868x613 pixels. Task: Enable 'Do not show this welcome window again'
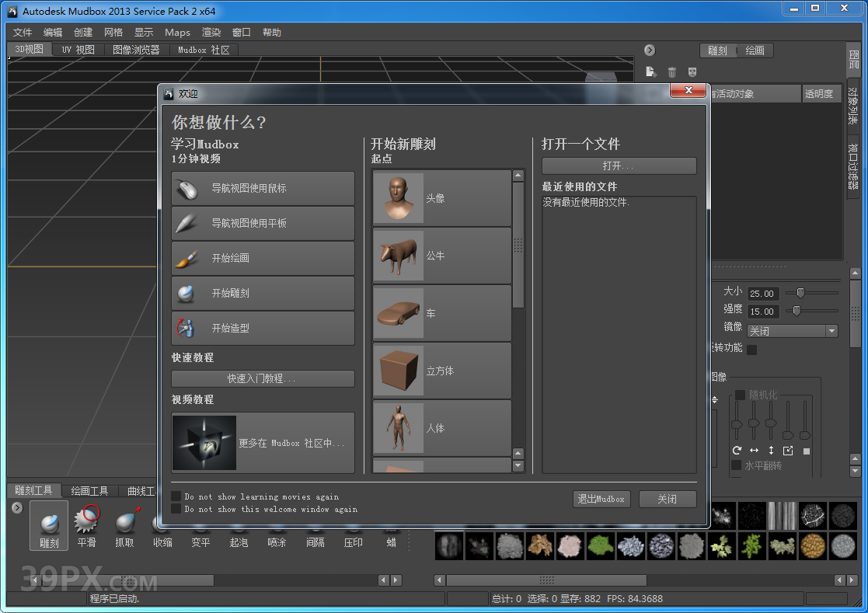(176, 510)
